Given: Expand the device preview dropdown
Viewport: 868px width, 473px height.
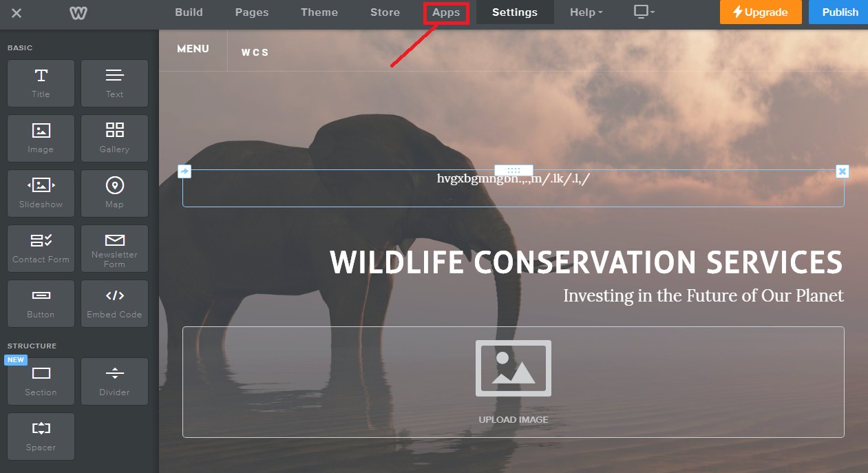Looking at the screenshot, I should tap(644, 12).
